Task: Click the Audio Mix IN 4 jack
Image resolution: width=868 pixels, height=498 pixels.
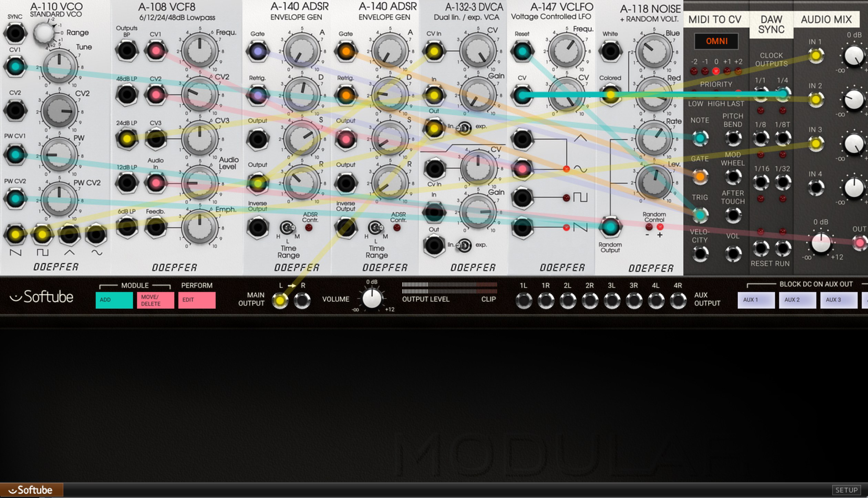Action: pyautogui.click(x=815, y=188)
